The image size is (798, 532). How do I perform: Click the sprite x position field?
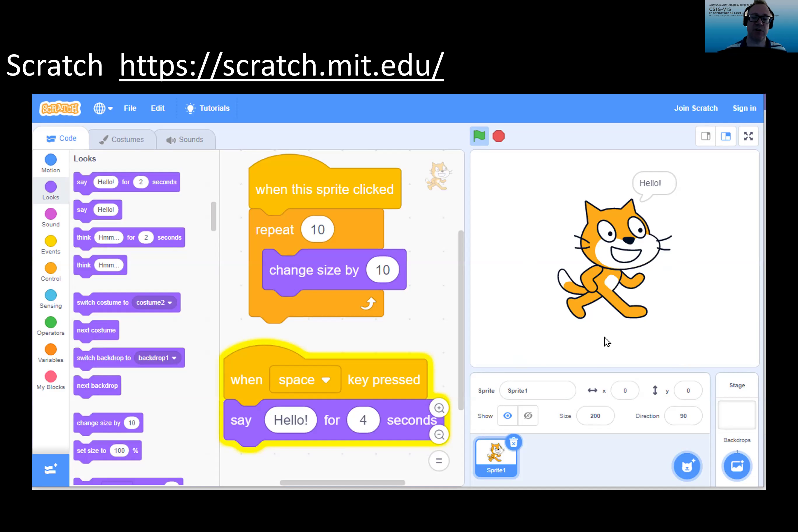click(625, 391)
